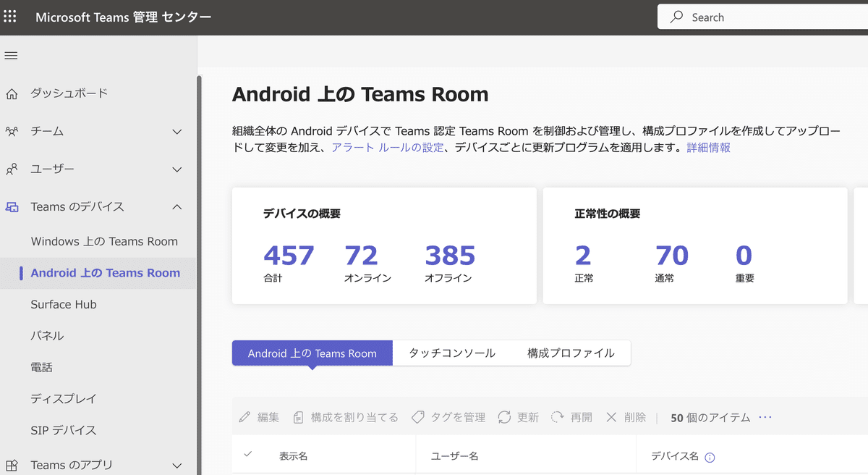
Task: Open the more options ellipsis
Action: [765, 417]
